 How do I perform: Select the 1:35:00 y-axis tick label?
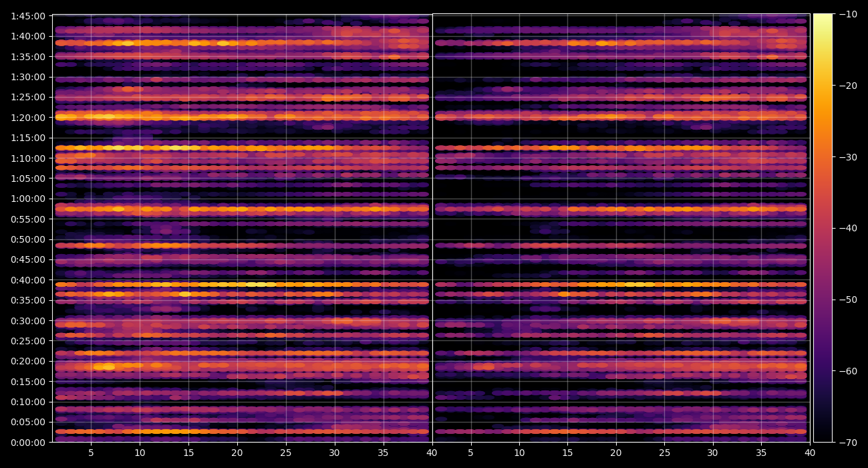[28, 56]
